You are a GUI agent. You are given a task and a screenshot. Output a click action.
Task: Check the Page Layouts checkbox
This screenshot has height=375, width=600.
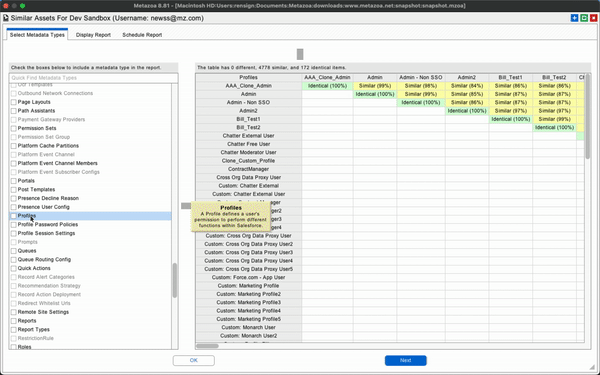click(14, 102)
